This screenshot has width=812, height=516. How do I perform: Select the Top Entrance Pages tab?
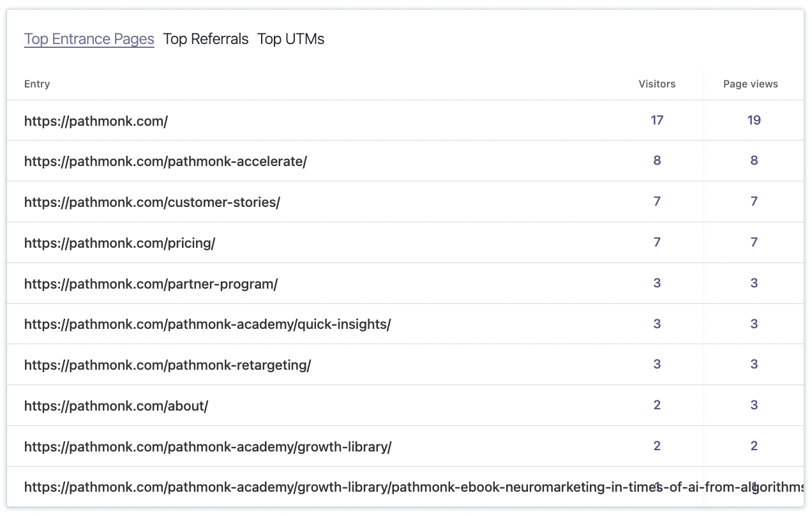coord(89,39)
